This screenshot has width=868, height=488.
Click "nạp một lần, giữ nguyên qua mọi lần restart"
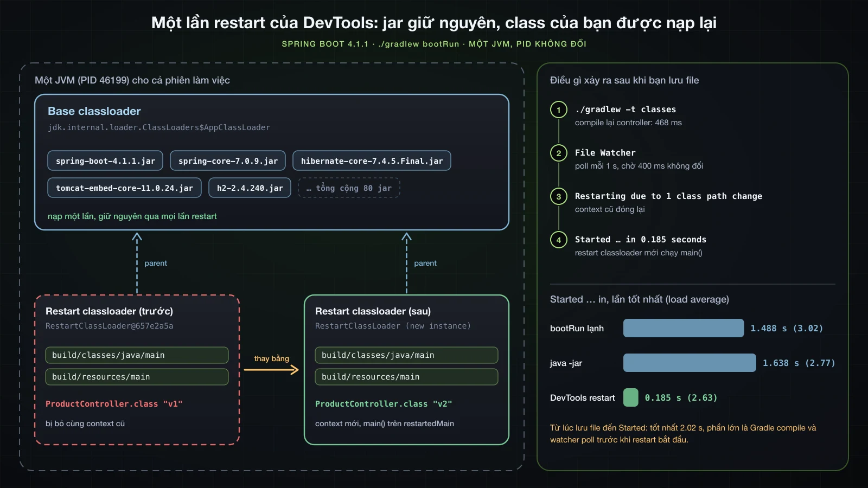(x=132, y=216)
